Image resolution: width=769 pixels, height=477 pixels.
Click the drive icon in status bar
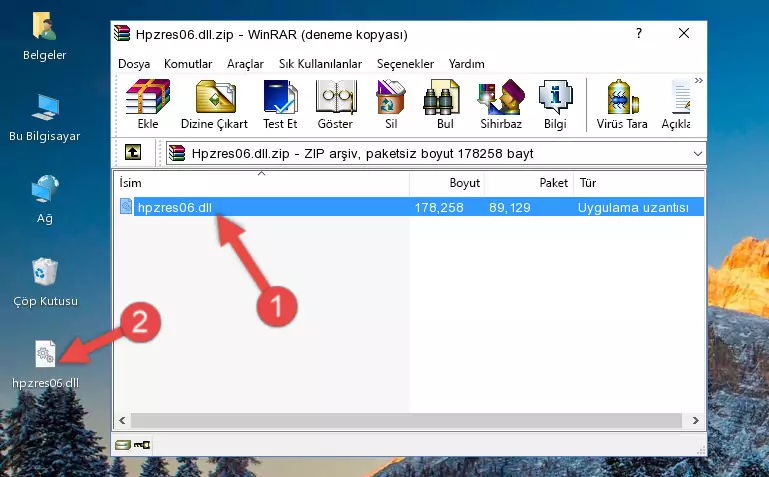(123, 445)
